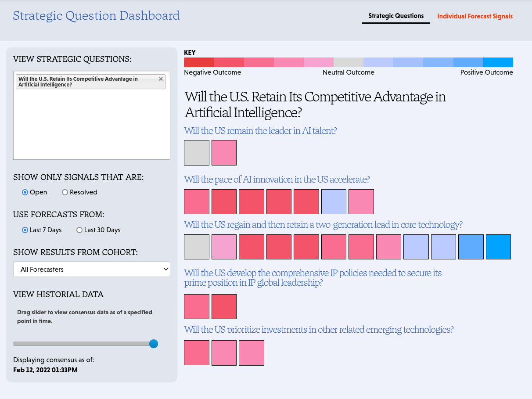Viewport: 532px width, 399px height.
Task: Select the Open signals radio button
Action: [25, 192]
